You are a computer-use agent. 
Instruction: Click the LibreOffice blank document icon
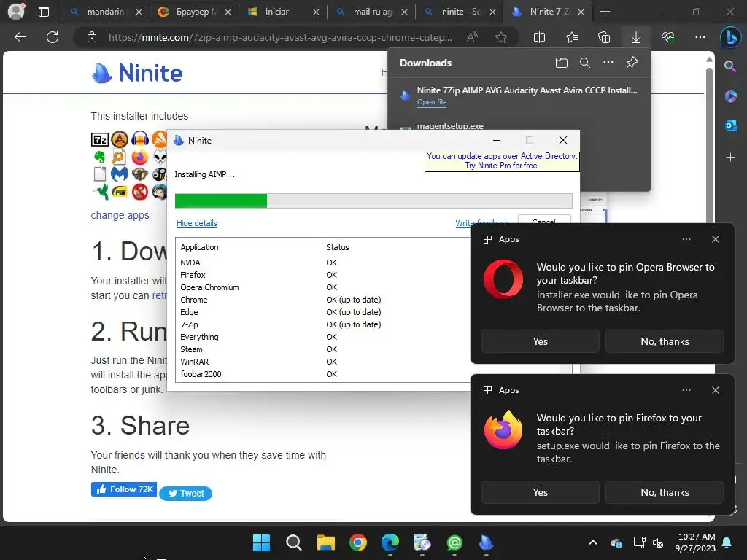99,174
